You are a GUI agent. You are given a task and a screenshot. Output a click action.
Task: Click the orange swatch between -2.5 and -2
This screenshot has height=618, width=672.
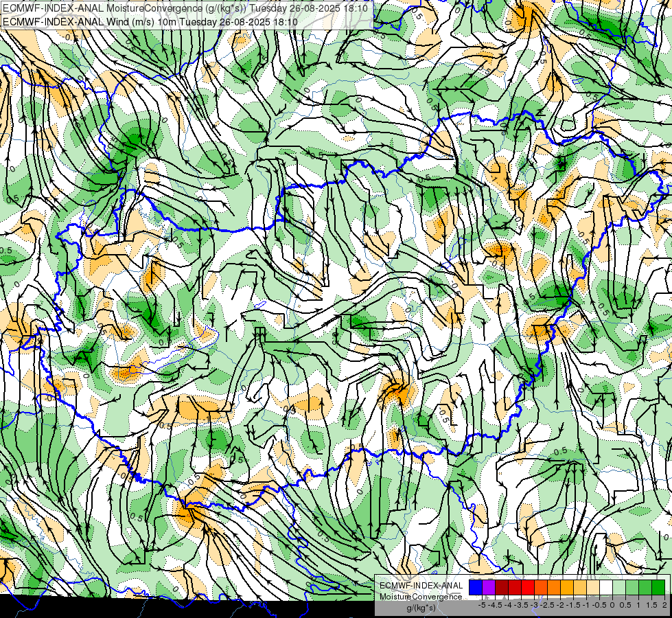[x=554, y=587]
